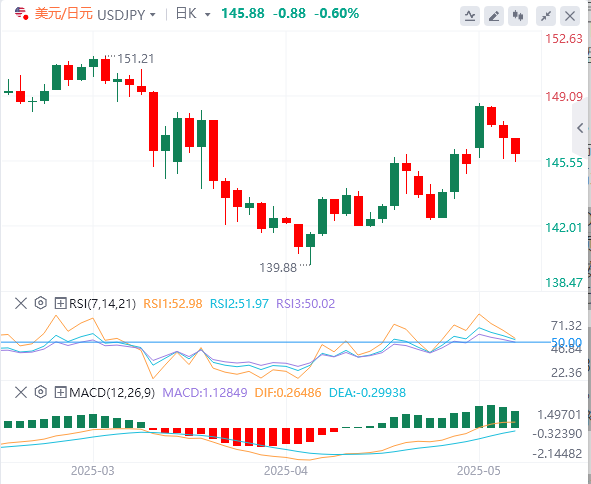The image size is (591, 484).
Task: Toggle the MACD panel plus box
Action: (60, 392)
